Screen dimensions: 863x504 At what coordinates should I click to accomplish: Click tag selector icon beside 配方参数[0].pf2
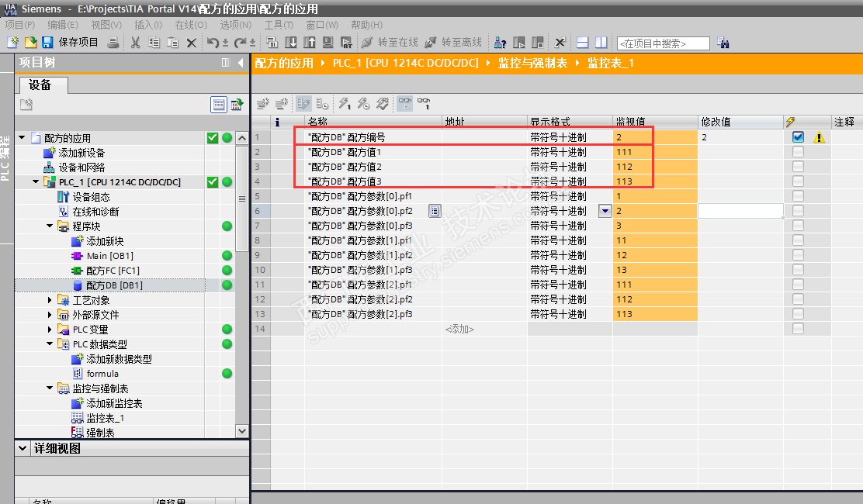click(435, 211)
